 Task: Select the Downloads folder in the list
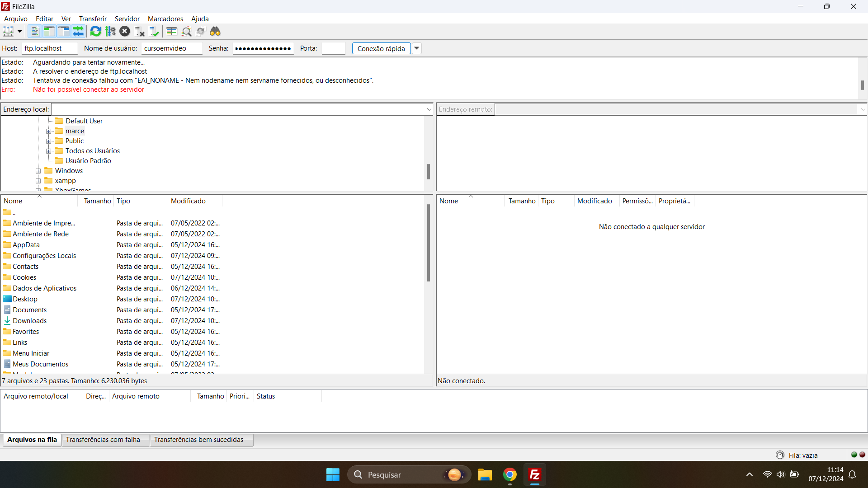pyautogui.click(x=29, y=321)
